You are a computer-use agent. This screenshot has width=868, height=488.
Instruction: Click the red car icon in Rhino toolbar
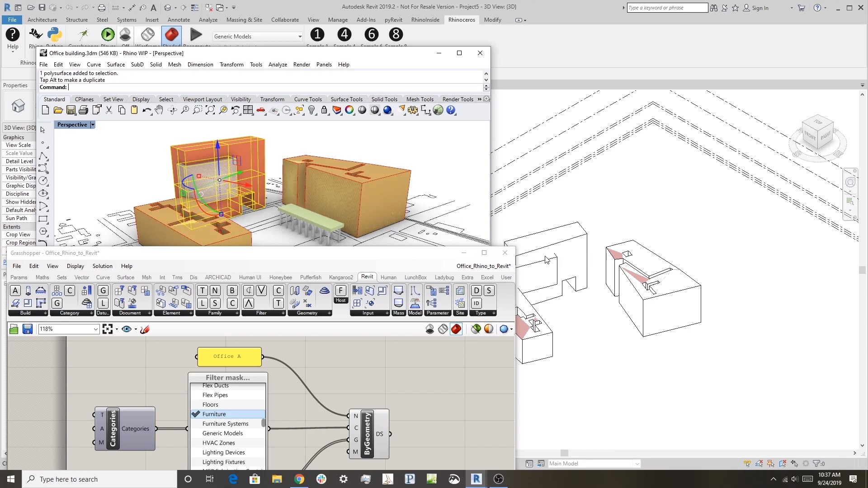[x=260, y=110]
